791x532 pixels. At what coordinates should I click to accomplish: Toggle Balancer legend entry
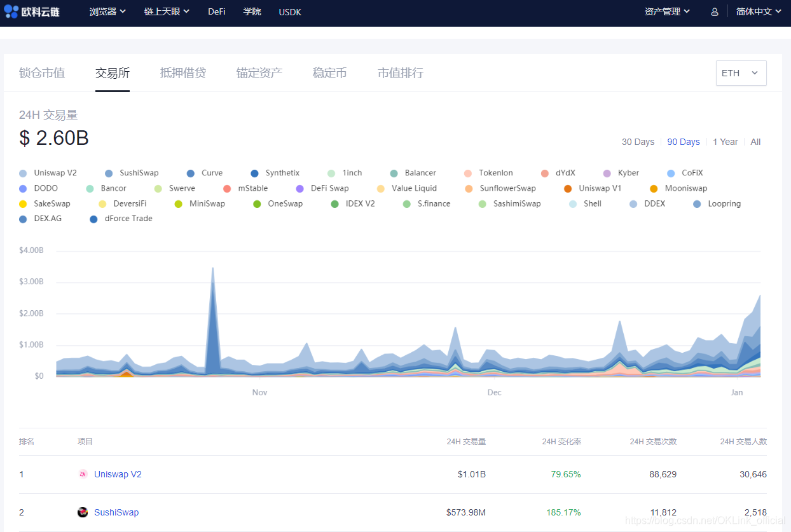(413, 173)
